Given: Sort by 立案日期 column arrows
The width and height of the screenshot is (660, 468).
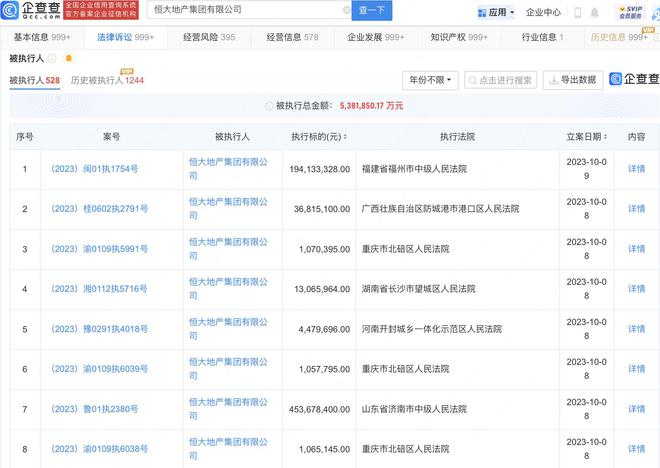Looking at the screenshot, I should pos(605,137).
